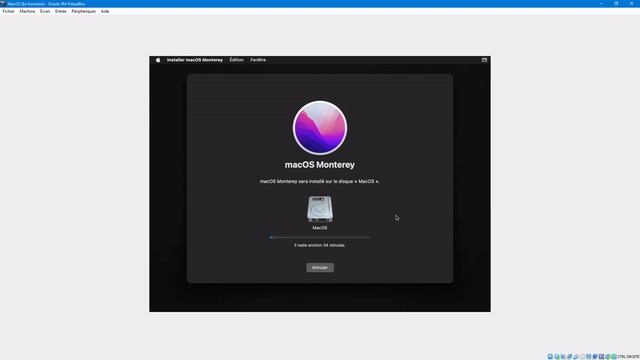
Task: Click the Annuler button
Action: (320, 268)
